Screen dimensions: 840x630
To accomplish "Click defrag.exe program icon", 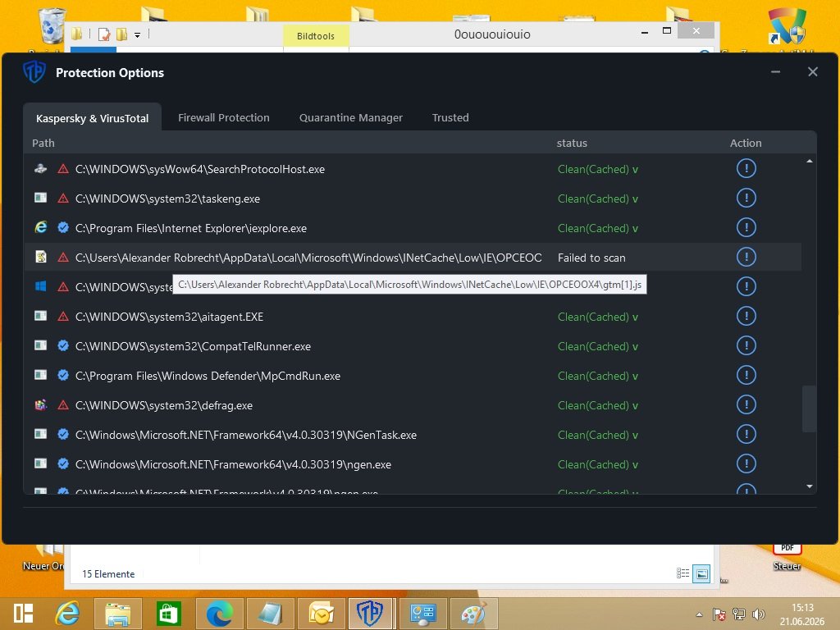I will (41, 404).
